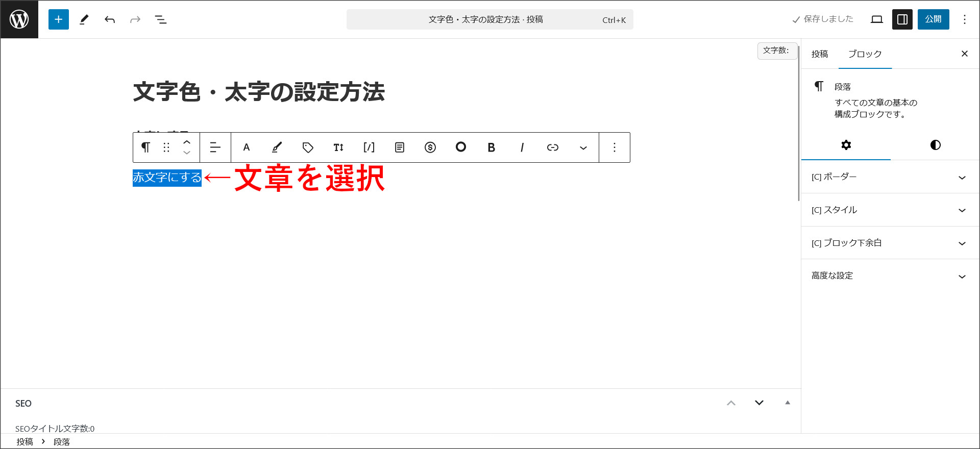Toggle bold formatting
Viewport: 980px width, 449px height.
(492, 147)
